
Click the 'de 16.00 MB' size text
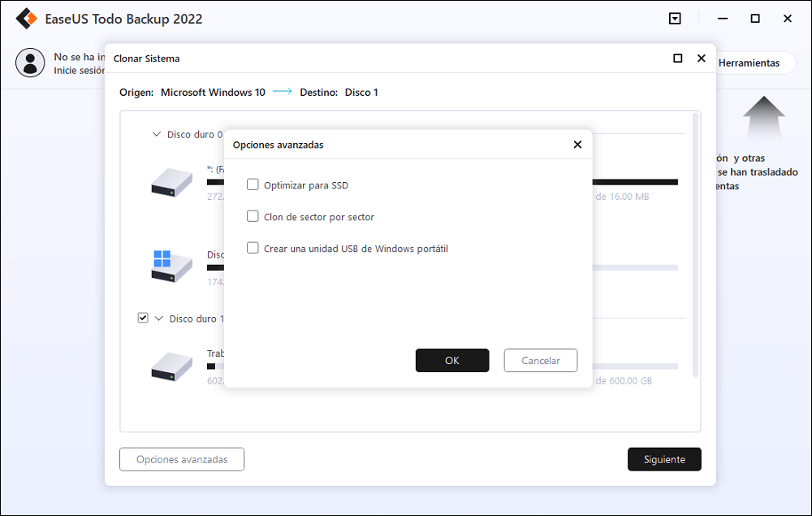pos(622,197)
